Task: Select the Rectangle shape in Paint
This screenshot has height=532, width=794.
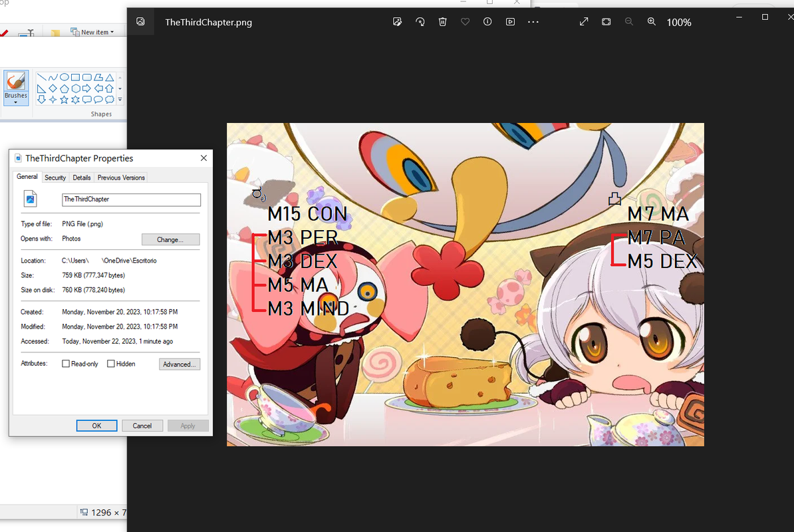Action: click(75, 77)
